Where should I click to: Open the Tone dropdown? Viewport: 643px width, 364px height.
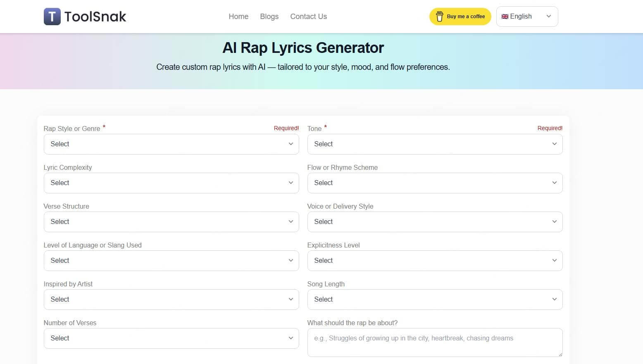pyautogui.click(x=435, y=144)
